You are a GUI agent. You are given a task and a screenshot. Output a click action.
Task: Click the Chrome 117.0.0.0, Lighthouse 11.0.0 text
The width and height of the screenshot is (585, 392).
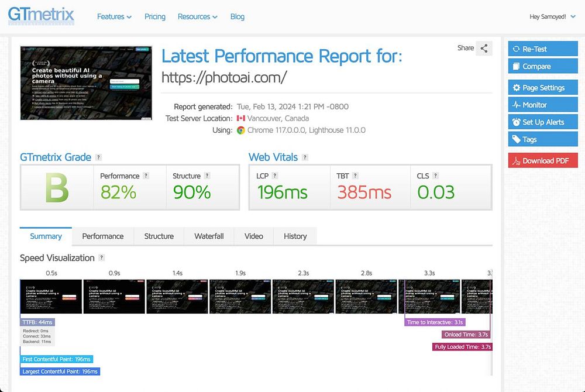[307, 130]
